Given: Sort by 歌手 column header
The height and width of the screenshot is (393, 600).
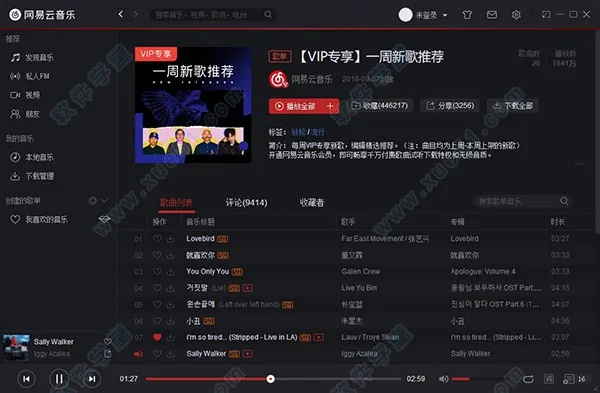Looking at the screenshot, I should (x=348, y=222).
